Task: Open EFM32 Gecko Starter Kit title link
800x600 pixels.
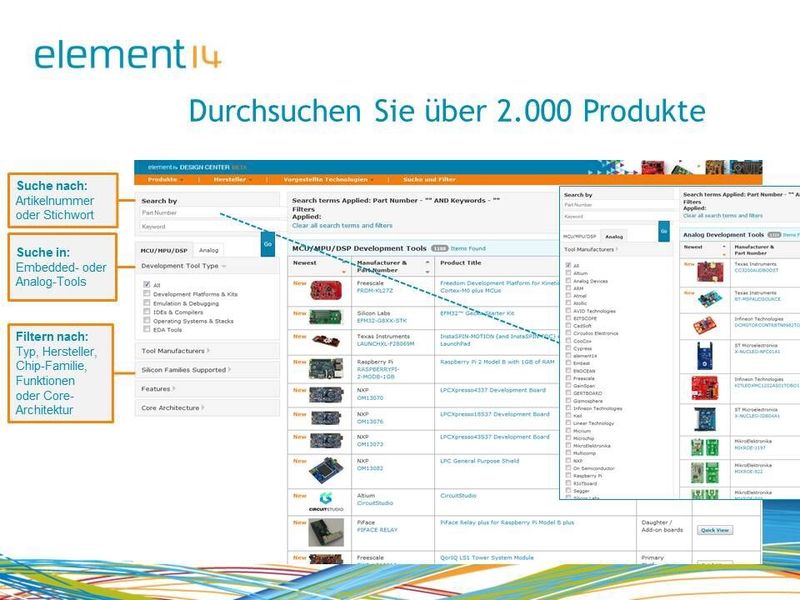Action: pos(477,313)
